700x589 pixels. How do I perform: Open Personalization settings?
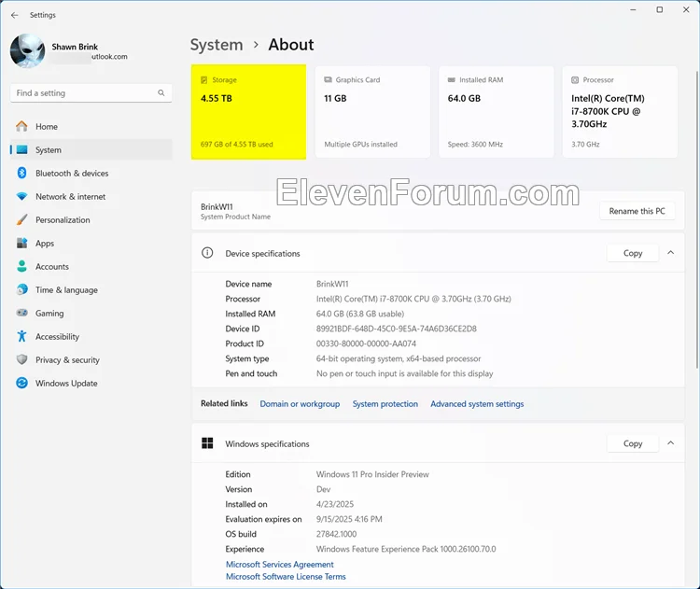pos(91,220)
